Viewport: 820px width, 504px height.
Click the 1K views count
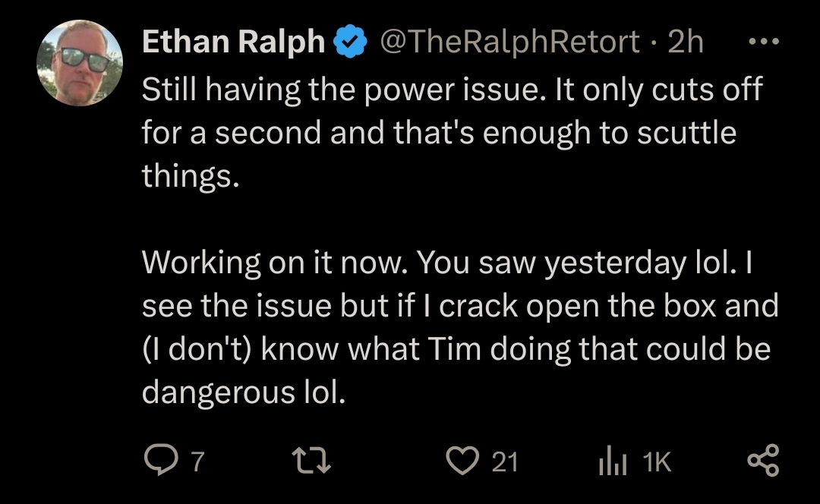pyautogui.click(x=657, y=461)
